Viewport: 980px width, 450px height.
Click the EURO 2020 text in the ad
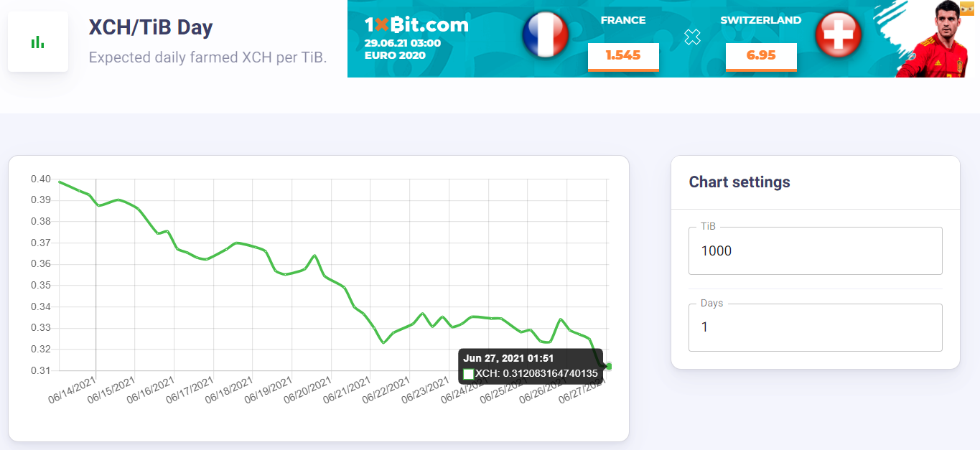click(x=395, y=55)
